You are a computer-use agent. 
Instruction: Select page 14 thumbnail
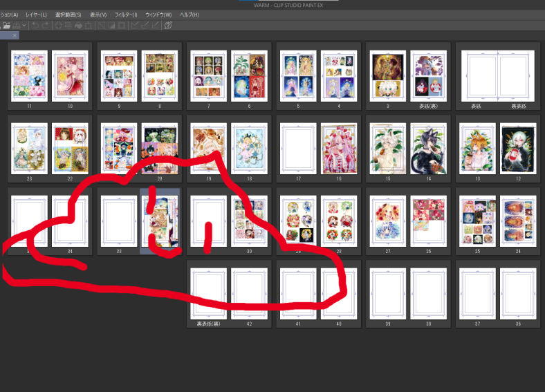(x=429, y=149)
